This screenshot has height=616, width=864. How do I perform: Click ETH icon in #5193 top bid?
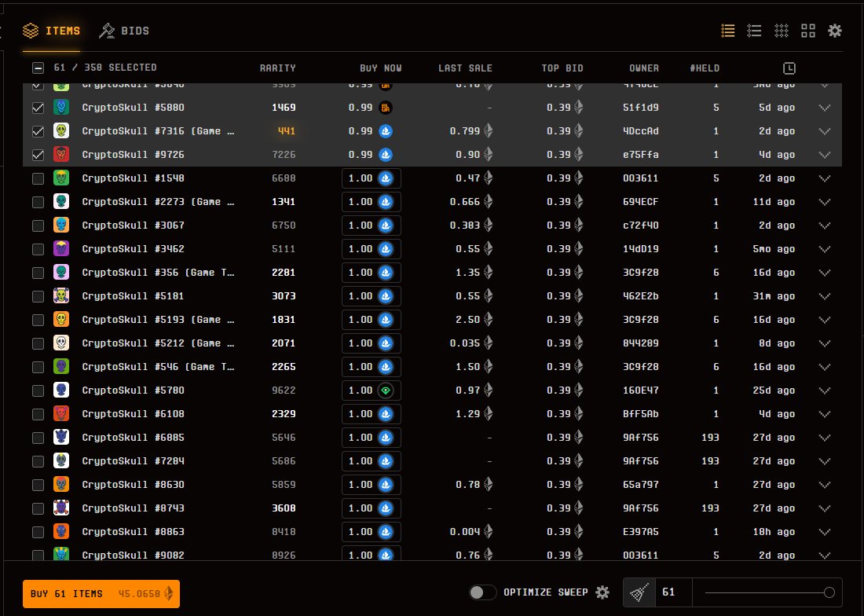tap(579, 320)
